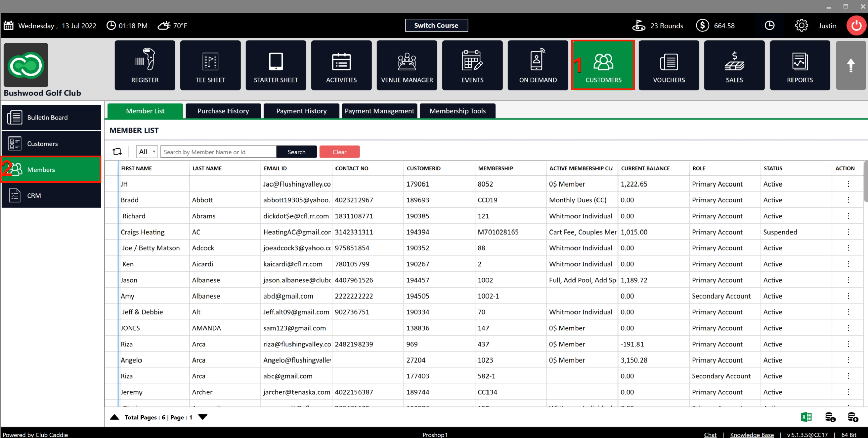This screenshot has height=438, width=868.
Task: Switch to the Purchase History tab
Action: (x=223, y=111)
